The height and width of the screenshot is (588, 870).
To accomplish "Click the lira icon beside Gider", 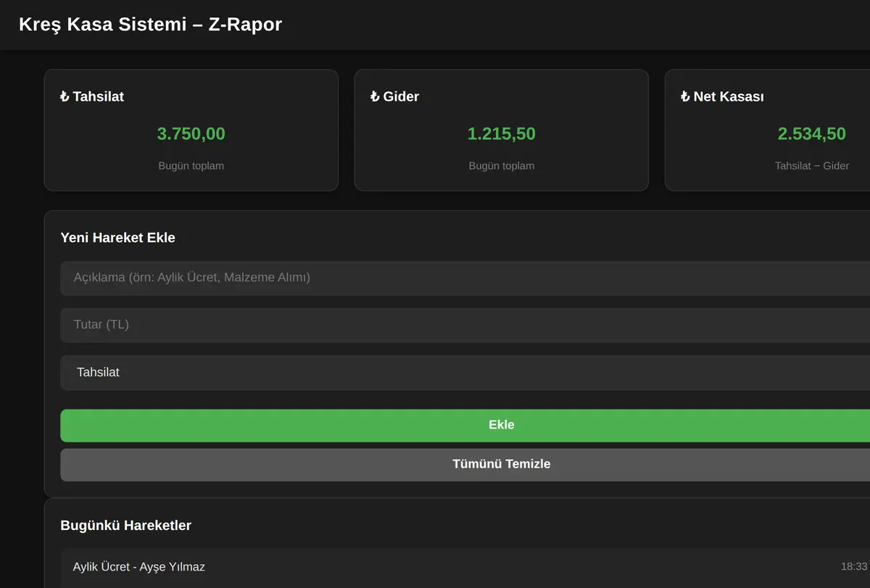I will 375,96.
